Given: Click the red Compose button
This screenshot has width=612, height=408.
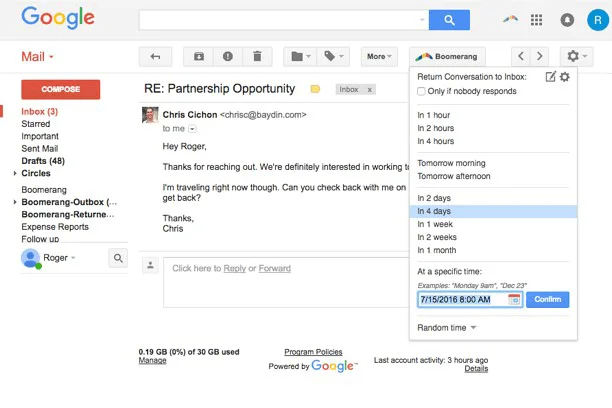Looking at the screenshot, I should [60, 89].
